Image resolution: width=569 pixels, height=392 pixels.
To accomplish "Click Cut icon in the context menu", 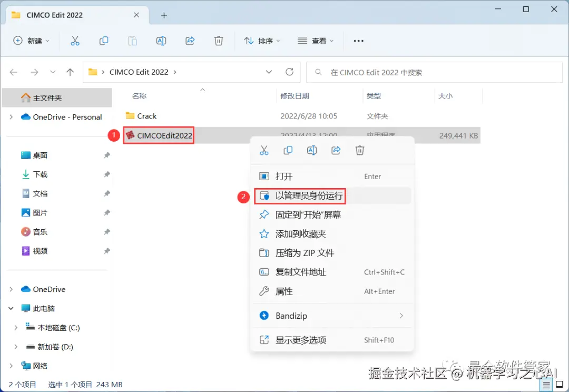I will (x=264, y=150).
